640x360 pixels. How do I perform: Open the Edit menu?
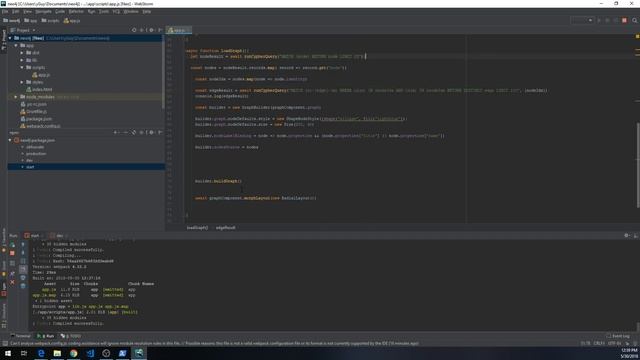[x=16, y=11]
